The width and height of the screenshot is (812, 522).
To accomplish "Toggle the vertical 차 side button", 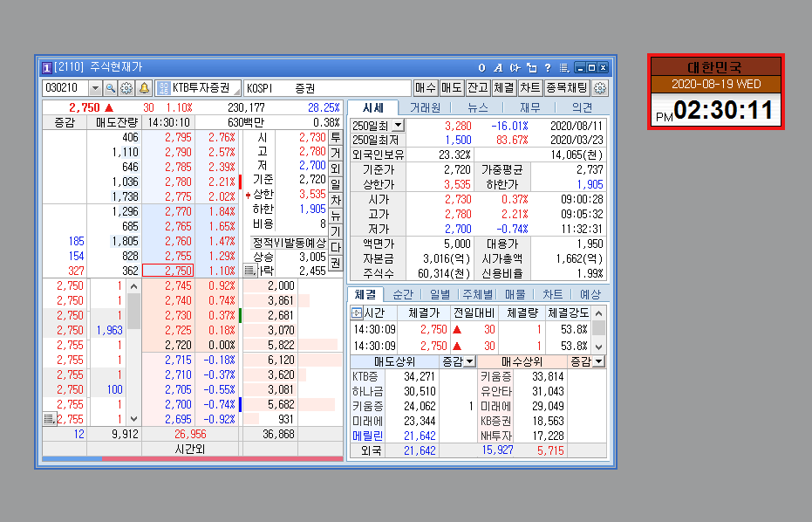I will tap(335, 200).
